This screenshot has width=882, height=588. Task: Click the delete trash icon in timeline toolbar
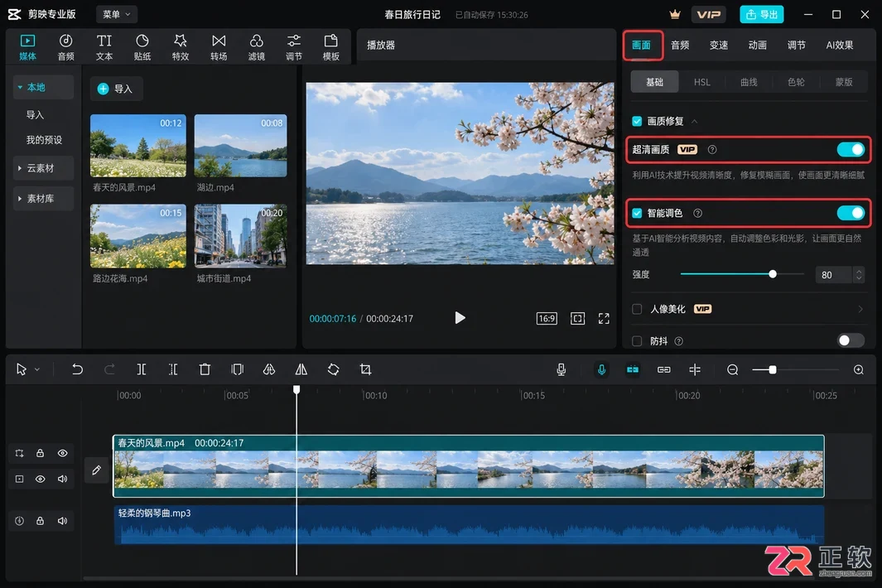click(x=205, y=369)
